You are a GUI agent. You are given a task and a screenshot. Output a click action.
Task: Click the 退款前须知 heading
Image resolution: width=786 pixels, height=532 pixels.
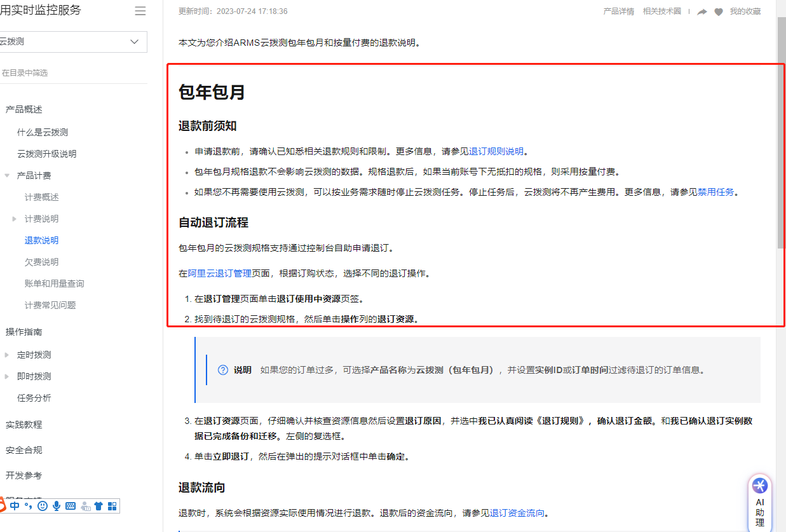208,126
